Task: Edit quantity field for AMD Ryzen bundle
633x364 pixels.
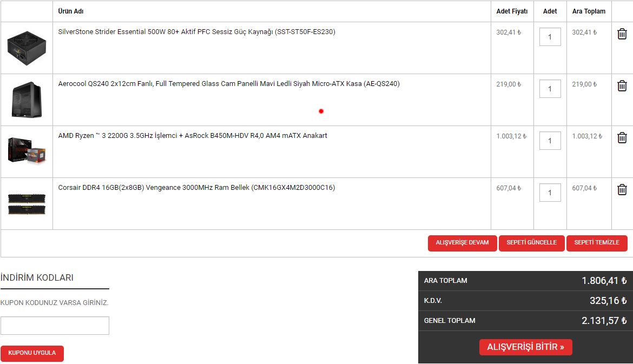Action: pos(550,141)
